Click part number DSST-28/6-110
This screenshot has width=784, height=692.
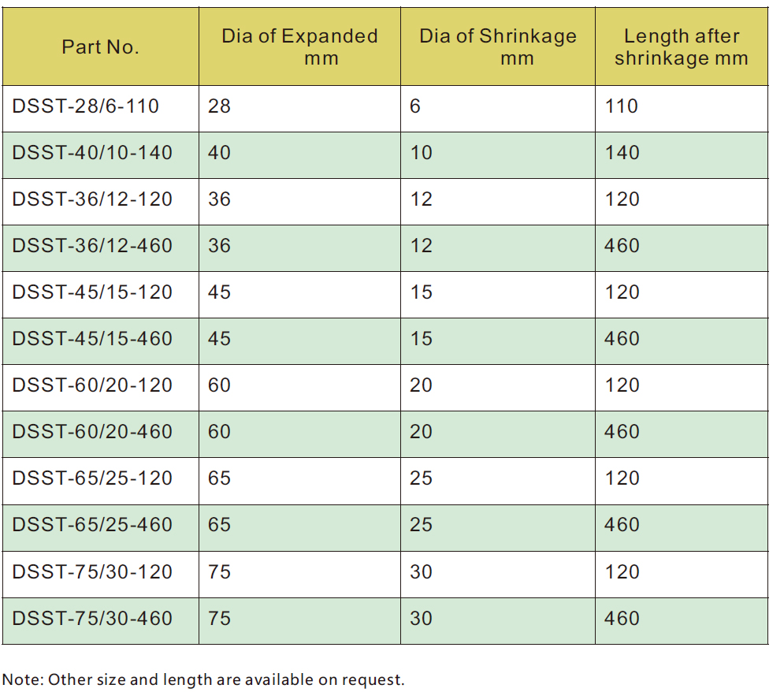tap(86, 106)
